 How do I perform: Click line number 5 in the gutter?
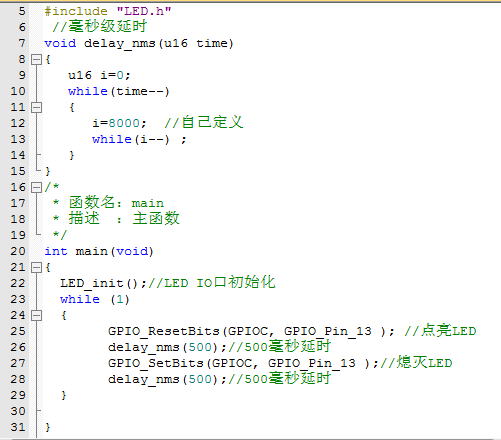[22, 11]
